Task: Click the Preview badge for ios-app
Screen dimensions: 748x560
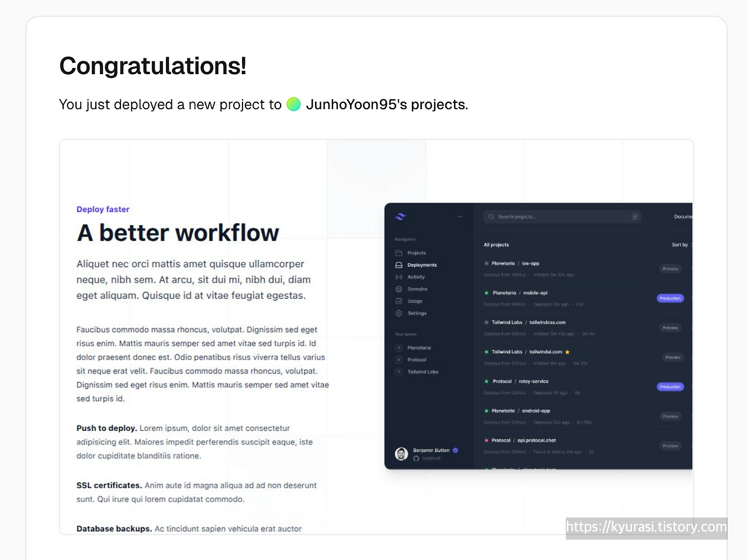Action: click(670, 269)
